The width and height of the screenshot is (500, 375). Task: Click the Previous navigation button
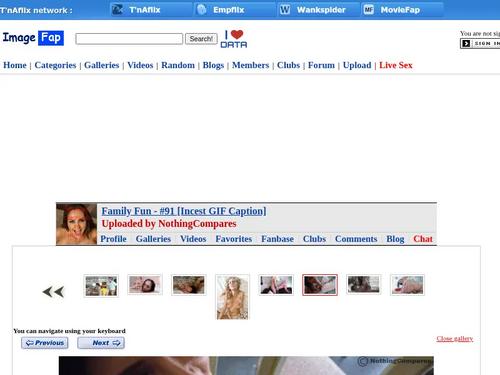[45, 343]
